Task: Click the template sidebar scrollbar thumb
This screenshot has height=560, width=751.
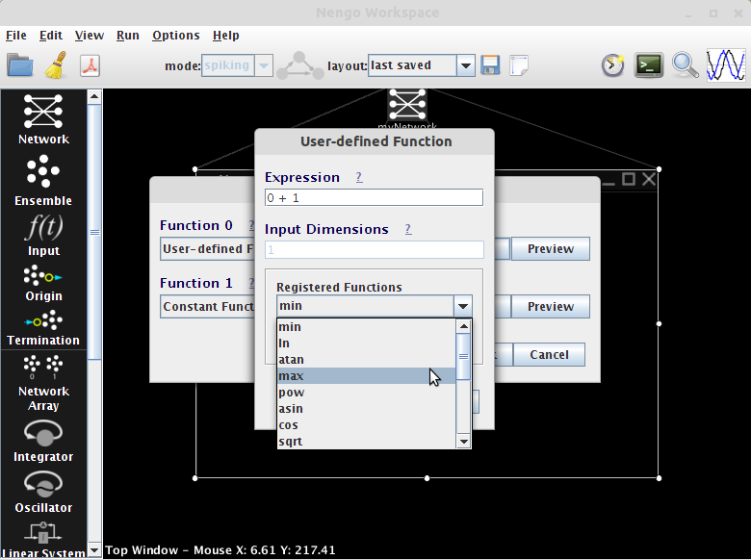Action: tap(94, 232)
